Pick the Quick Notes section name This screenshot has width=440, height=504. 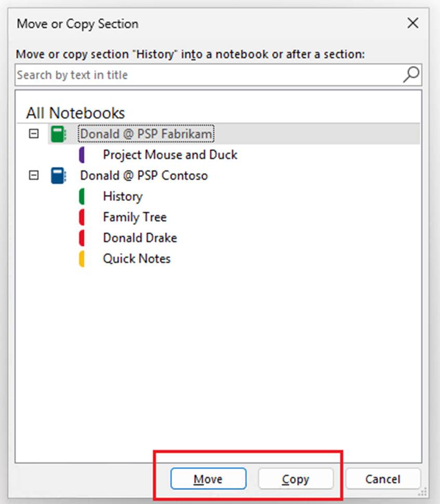tap(137, 259)
